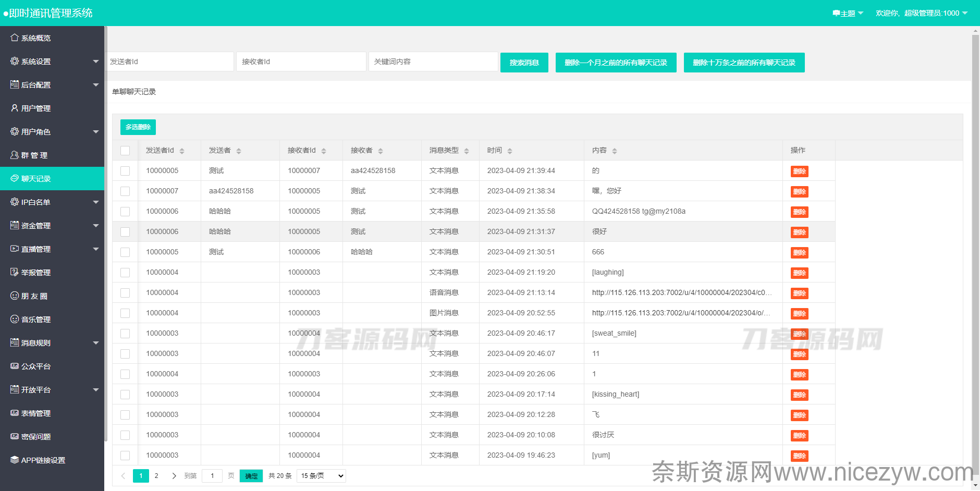Expand the 资金管理 menu arrow
980x491 pixels.
(96, 226)
